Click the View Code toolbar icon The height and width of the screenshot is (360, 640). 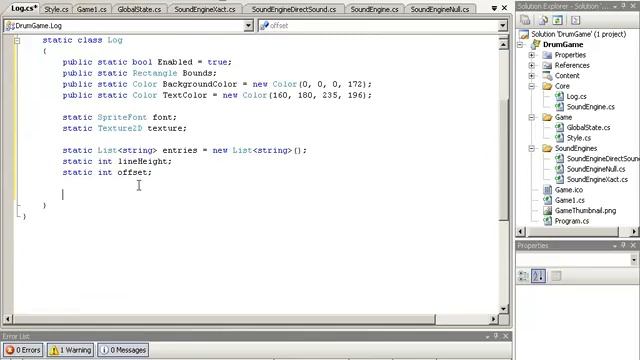575,20
